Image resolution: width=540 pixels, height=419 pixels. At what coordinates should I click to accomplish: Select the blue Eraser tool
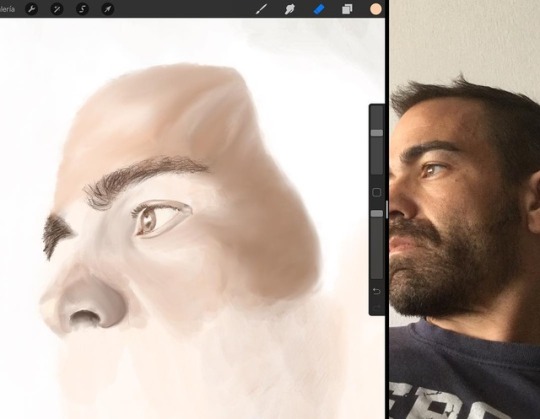click(319, 9)
